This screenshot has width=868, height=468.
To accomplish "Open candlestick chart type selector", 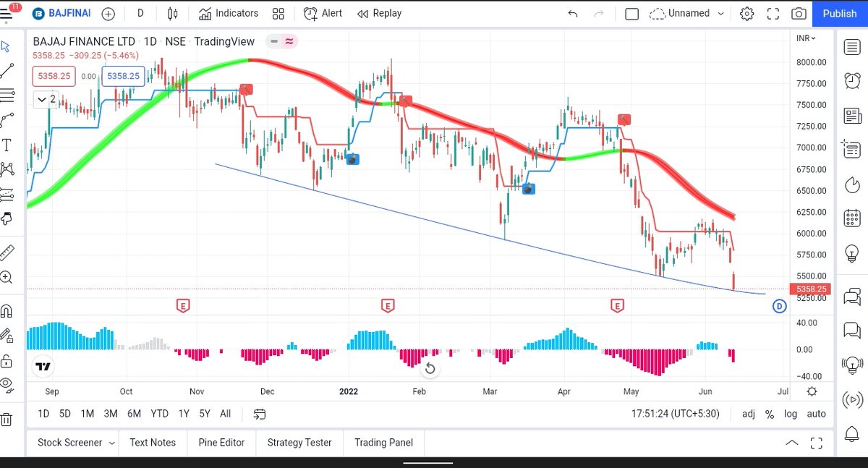I will [172, 13].
